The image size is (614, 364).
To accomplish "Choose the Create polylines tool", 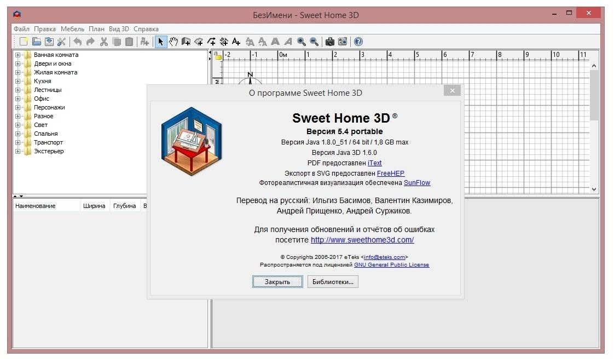I will (x=211, y=42).
